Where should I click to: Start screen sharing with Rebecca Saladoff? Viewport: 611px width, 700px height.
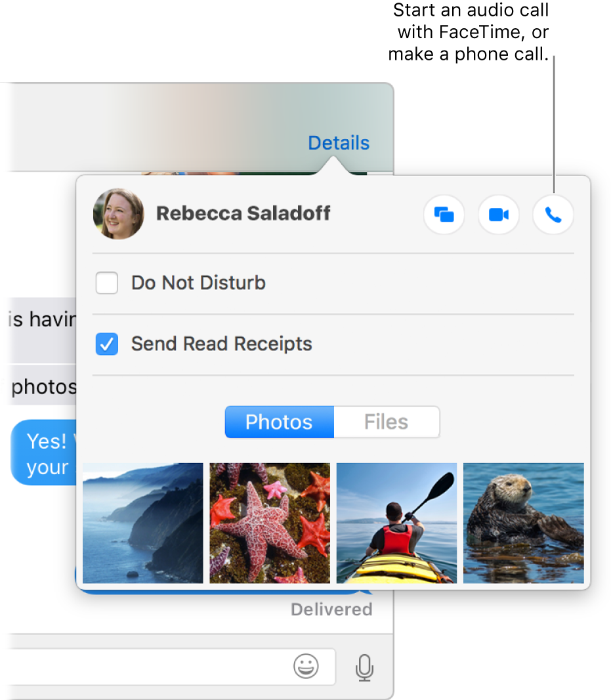444,215
